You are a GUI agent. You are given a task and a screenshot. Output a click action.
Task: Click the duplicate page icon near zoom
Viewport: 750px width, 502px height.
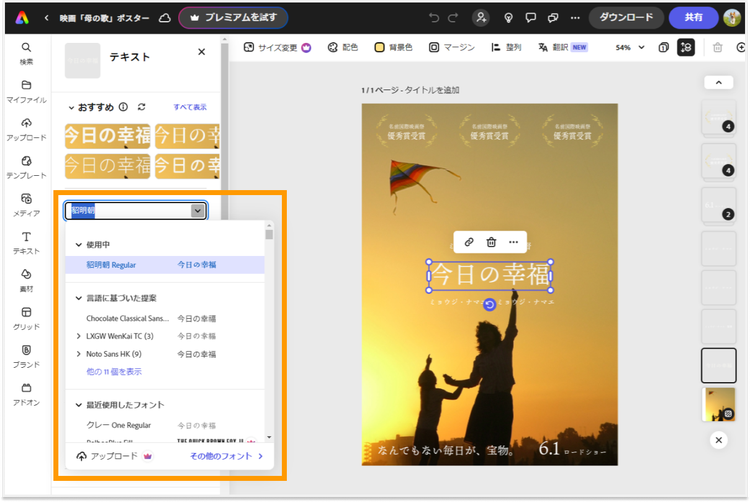[x=663, y=47]
